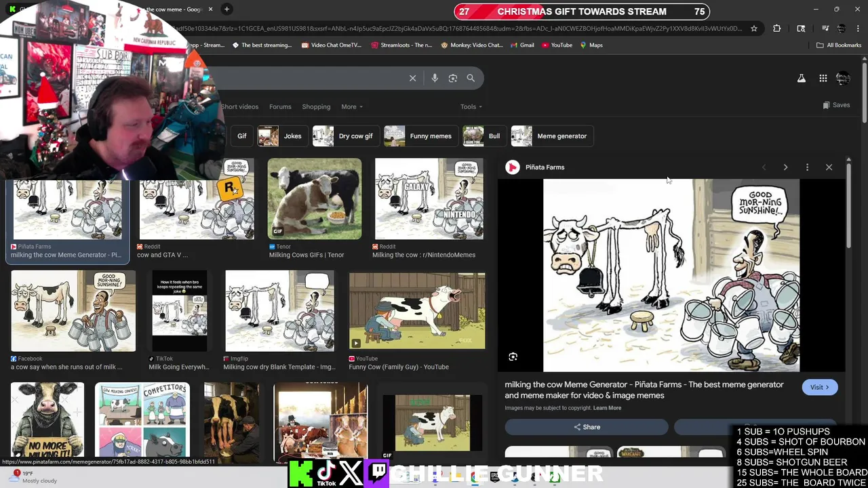Image resolution: width=868 pixels, height=488 pixels.
Task: Open Tenor Milking Cows GIFs thumbnail
Action: coord(315,199)
